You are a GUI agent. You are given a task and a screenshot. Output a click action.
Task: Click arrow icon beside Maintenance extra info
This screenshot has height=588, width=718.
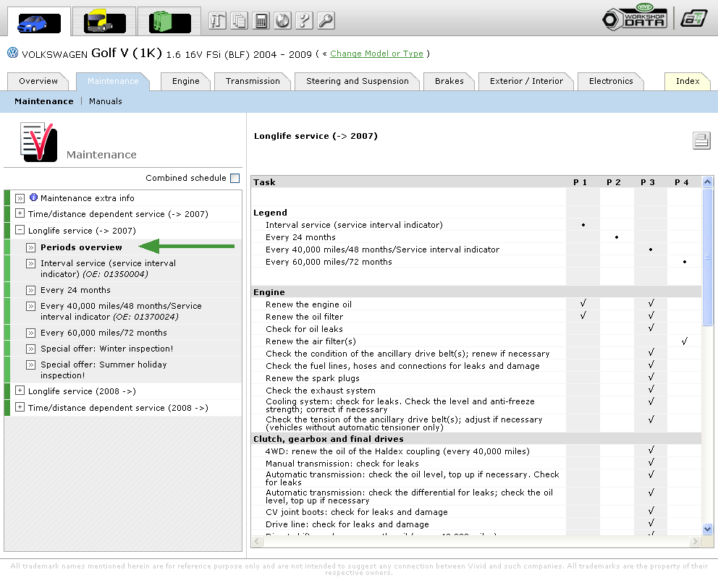pyautogui.click(x=20, y=199)
